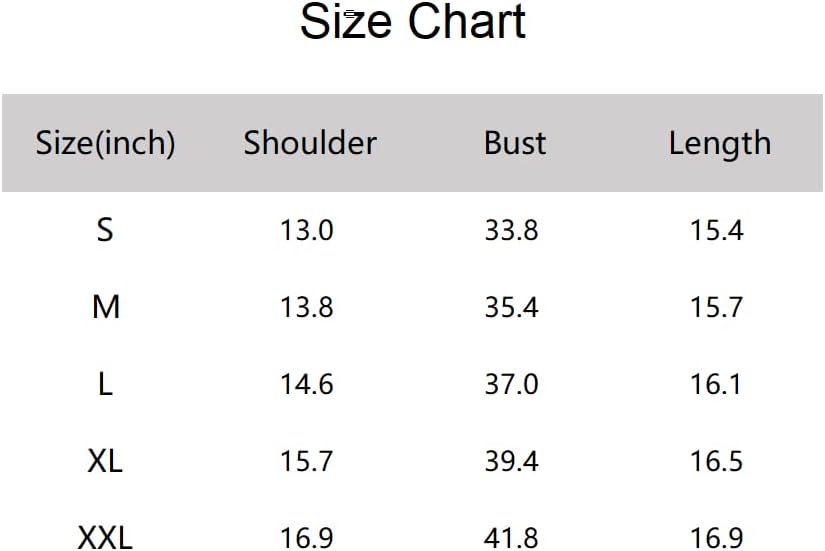Viewport: 825px width, 551px height.
Task: Select the S size row label
Action: (105, 230)
